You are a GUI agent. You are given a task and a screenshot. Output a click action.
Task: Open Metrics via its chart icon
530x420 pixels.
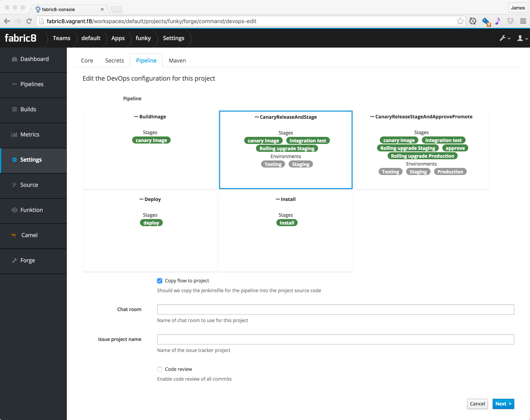[15, 134]
